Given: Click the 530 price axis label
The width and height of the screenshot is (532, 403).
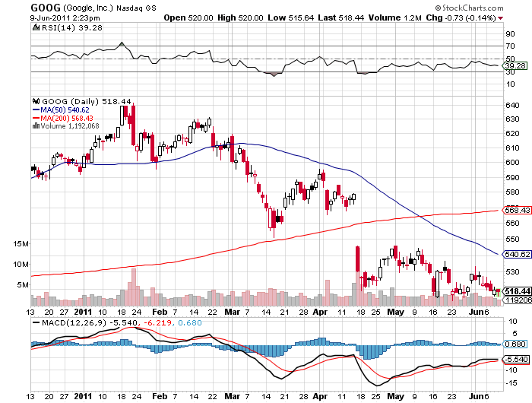Looking at the screenshot, I should pos(512,272).
